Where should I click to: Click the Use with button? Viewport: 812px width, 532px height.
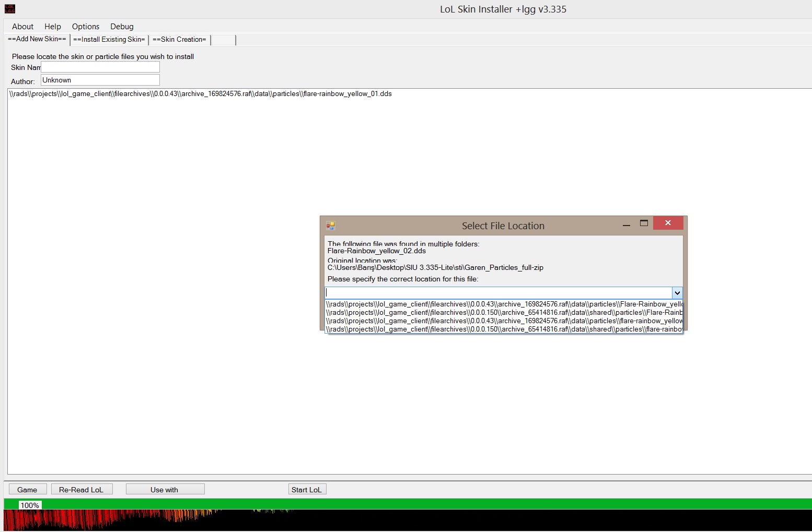(165, 489)
